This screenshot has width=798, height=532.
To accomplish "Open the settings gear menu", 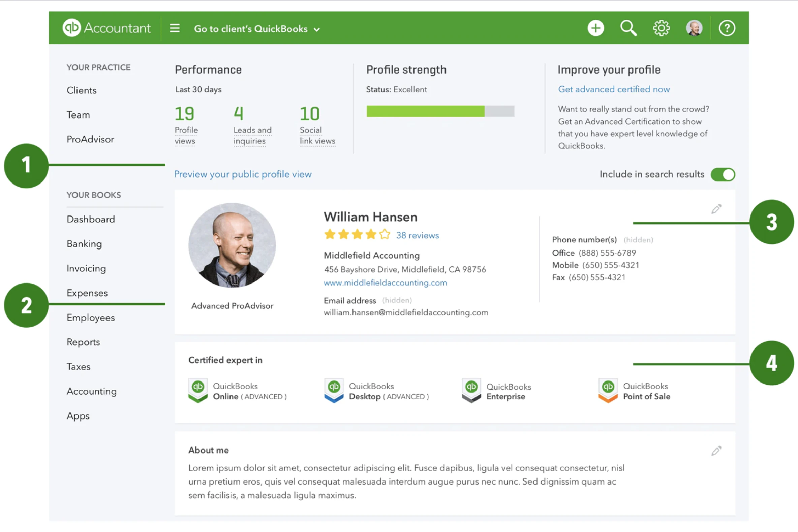I will tap(661, 28).
